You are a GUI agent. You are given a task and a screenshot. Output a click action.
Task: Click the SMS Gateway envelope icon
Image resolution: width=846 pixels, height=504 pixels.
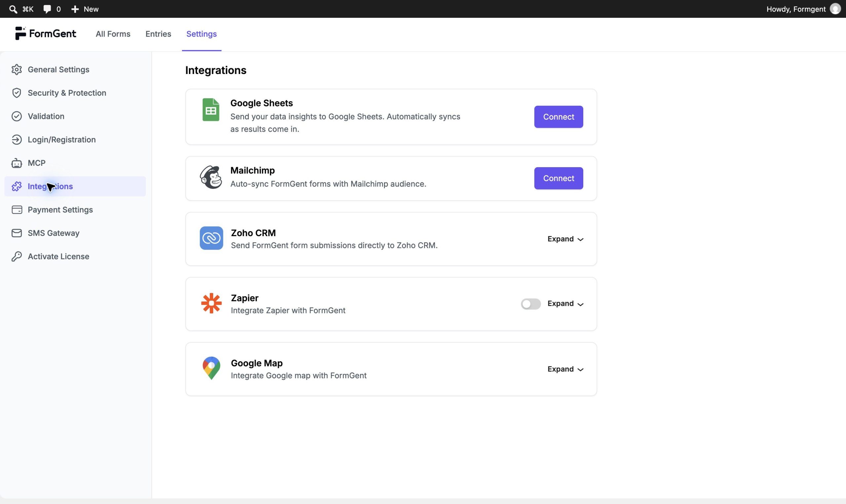tap(17, 233)
